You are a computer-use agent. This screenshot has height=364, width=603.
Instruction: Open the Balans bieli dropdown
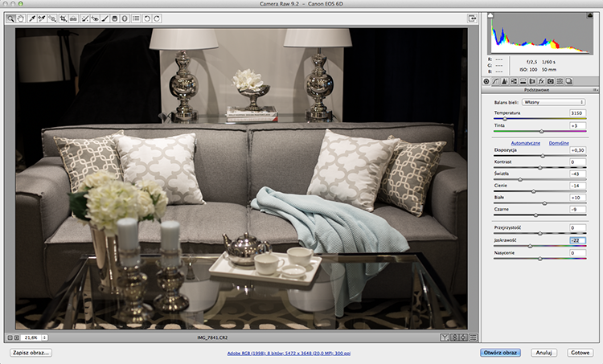553,102
